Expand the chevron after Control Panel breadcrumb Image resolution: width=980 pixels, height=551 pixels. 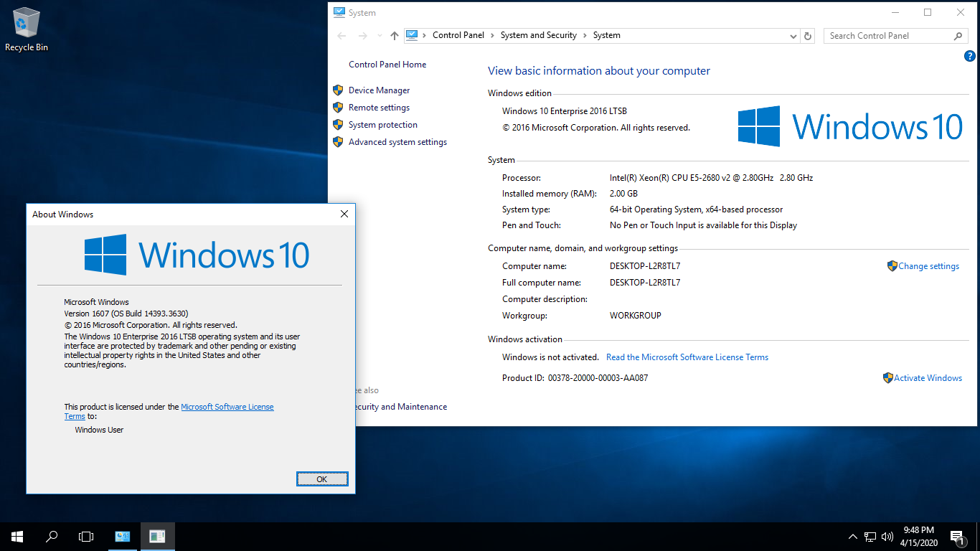492,35
